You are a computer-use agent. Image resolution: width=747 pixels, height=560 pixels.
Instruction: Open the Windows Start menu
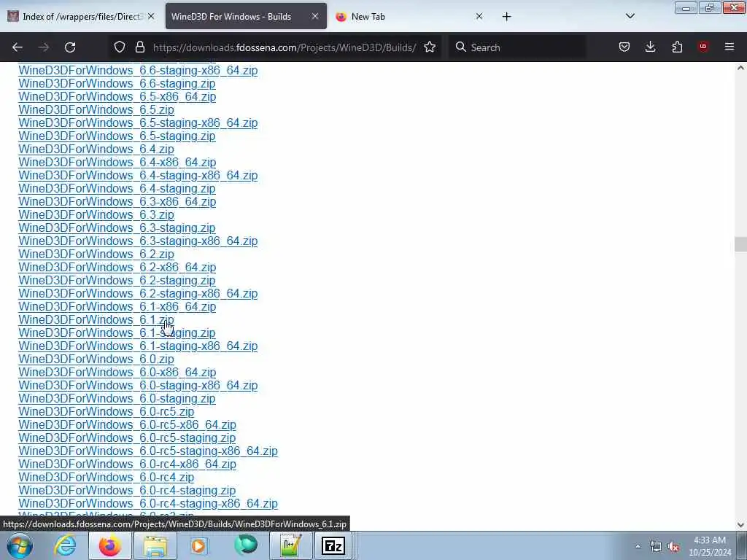tap(20, 545)
